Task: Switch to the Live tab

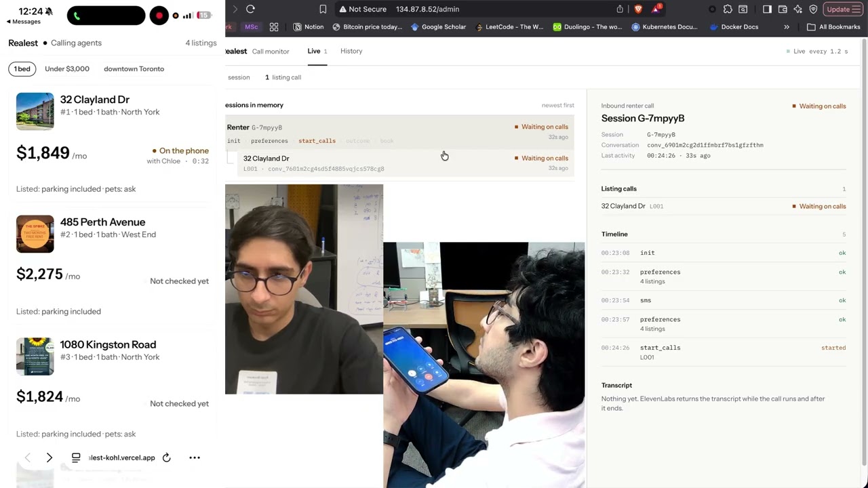Action: click(317, 52)
